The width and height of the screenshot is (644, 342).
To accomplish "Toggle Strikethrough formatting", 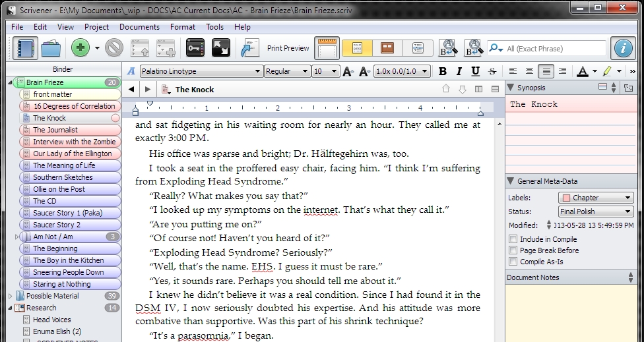I will (492, 71).
